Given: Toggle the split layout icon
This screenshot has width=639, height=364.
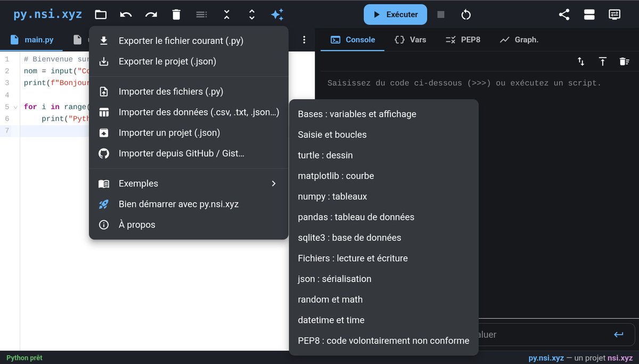Looking at the screenshot, I should click(x=589, y=15).
